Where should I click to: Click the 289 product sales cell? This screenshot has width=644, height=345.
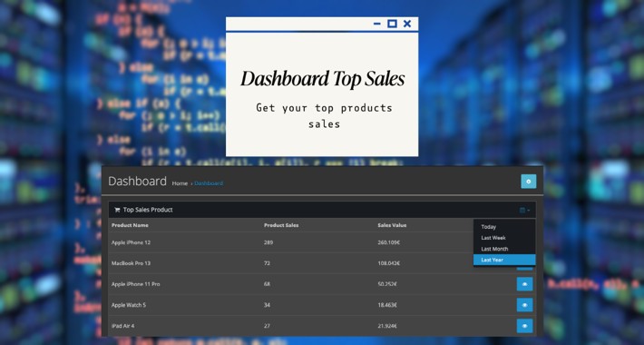(268, 242)
